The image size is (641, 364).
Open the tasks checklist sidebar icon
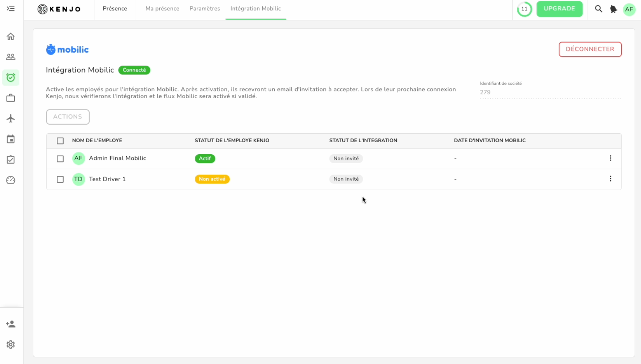[x=11, y=160]
